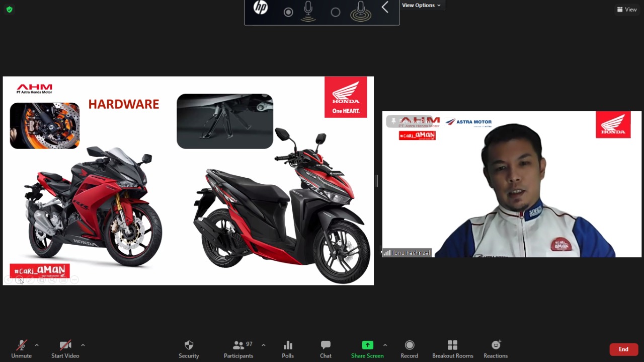Image resolution: width=644 pixels, height=362 pixels.
Task: Click next slide arrow in slide controls
Action: pyautogui.click(x=20, y=279)
